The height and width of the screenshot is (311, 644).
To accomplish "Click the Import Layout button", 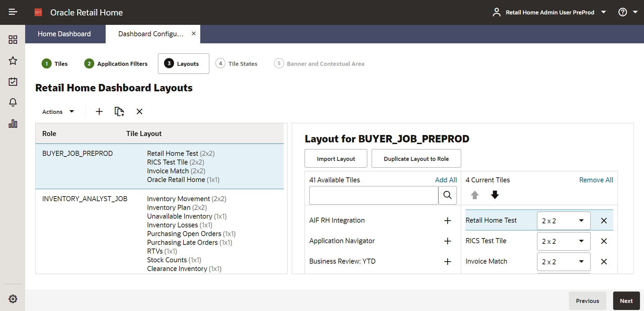I will (x=336, y=159).
